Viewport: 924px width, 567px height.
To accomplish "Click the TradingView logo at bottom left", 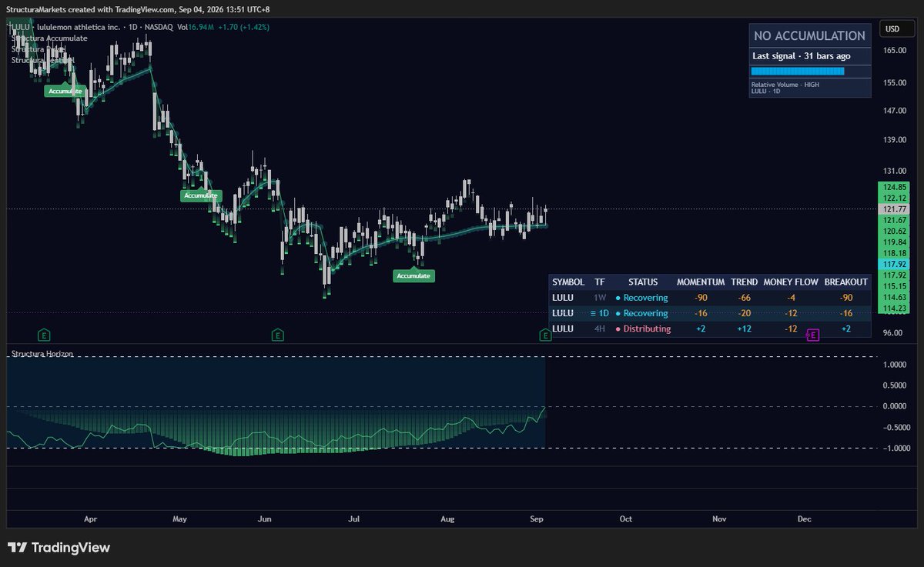I will click(x=59, y=548).
